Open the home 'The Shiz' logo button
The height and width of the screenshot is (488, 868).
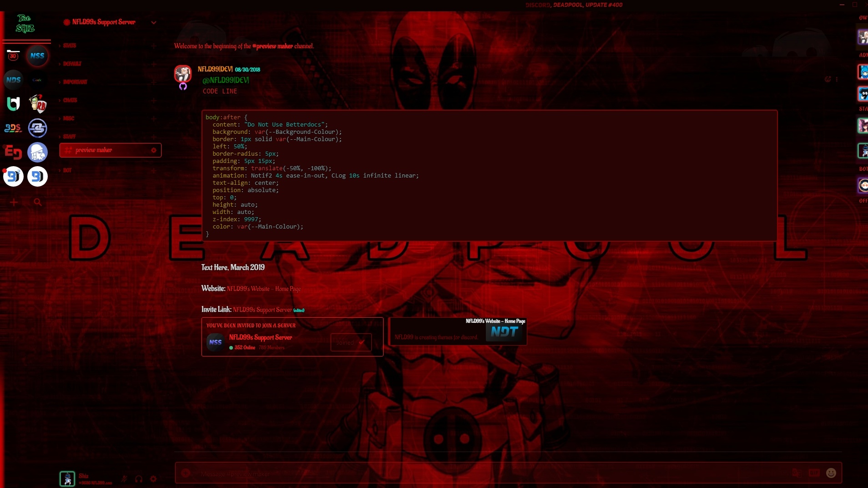[25, 24]
